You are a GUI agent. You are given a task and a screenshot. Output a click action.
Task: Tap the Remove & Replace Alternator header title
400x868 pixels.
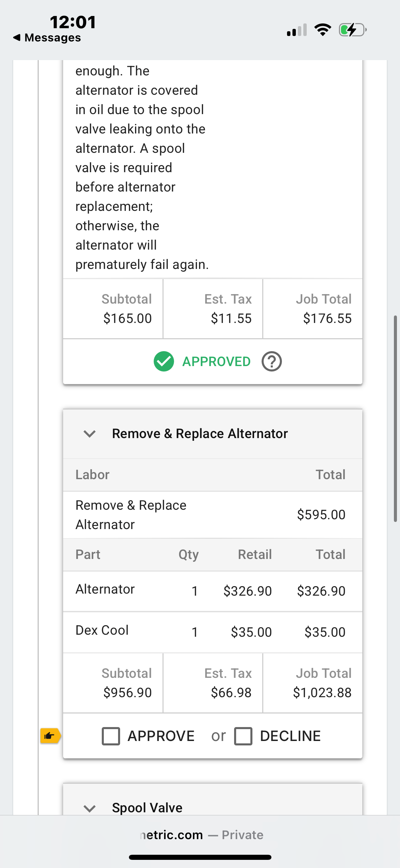point(200,434)
